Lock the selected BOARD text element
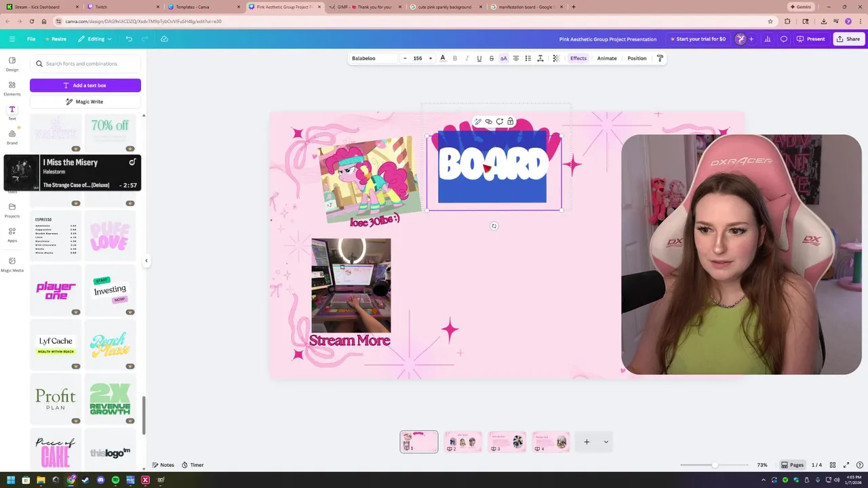The width and height of the screenshot is (868, 488). (x=511, y=122)
